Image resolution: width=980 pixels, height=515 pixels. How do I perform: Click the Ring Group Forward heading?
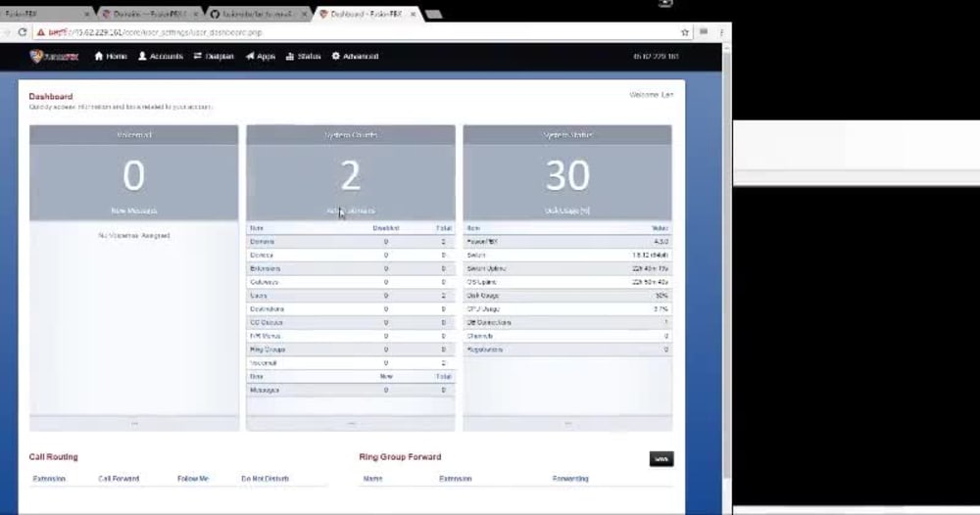coord(400,457)
